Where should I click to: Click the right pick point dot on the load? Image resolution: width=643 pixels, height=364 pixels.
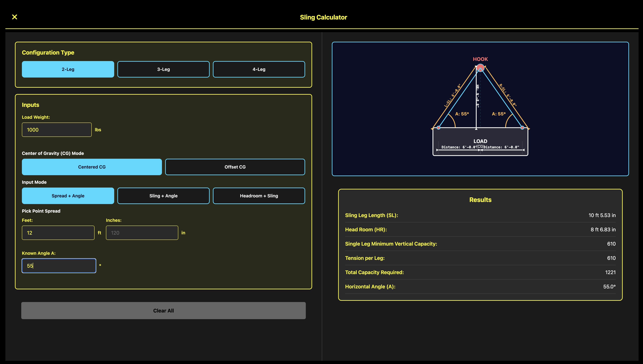pos(522,128)
